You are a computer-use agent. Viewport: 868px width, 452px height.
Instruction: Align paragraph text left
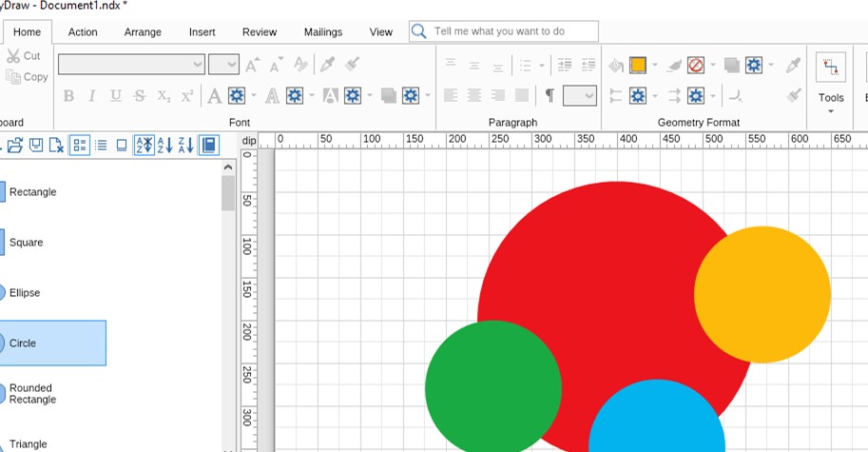point(451,95)
